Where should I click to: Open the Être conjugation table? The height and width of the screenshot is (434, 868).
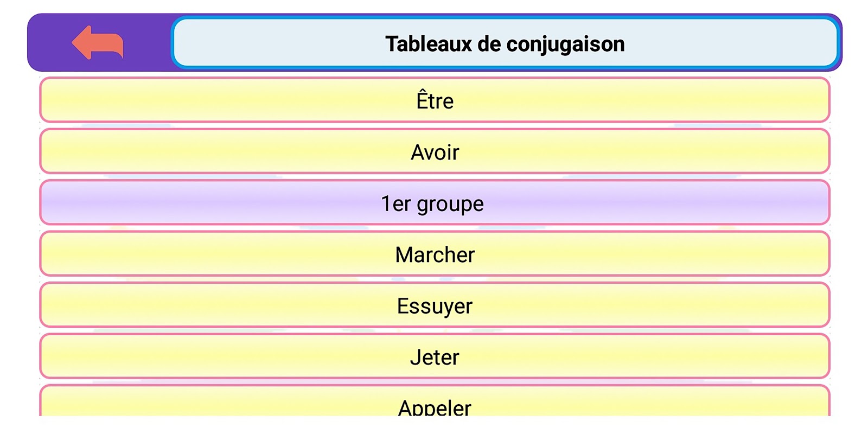pyautogui.click(x=435, y=100)
